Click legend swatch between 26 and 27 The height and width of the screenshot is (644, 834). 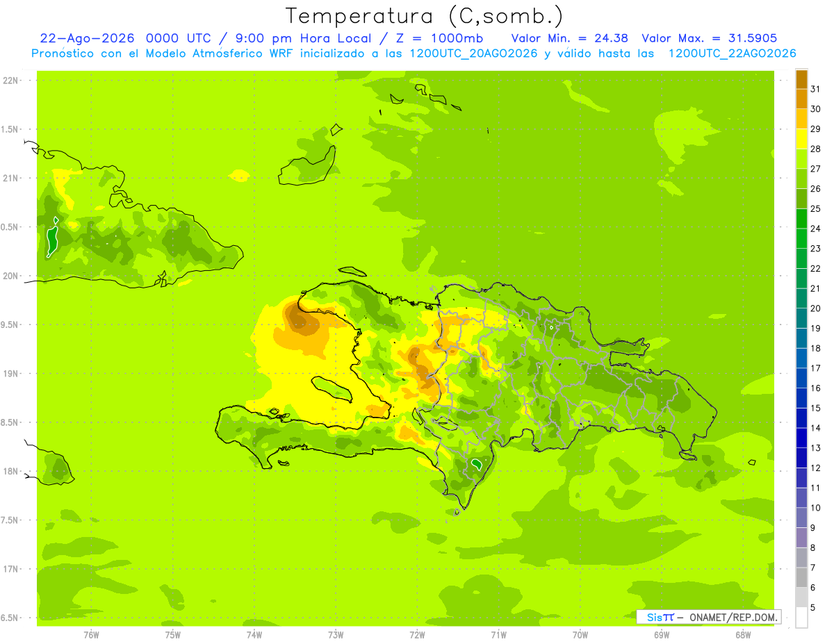click(801, 179)
